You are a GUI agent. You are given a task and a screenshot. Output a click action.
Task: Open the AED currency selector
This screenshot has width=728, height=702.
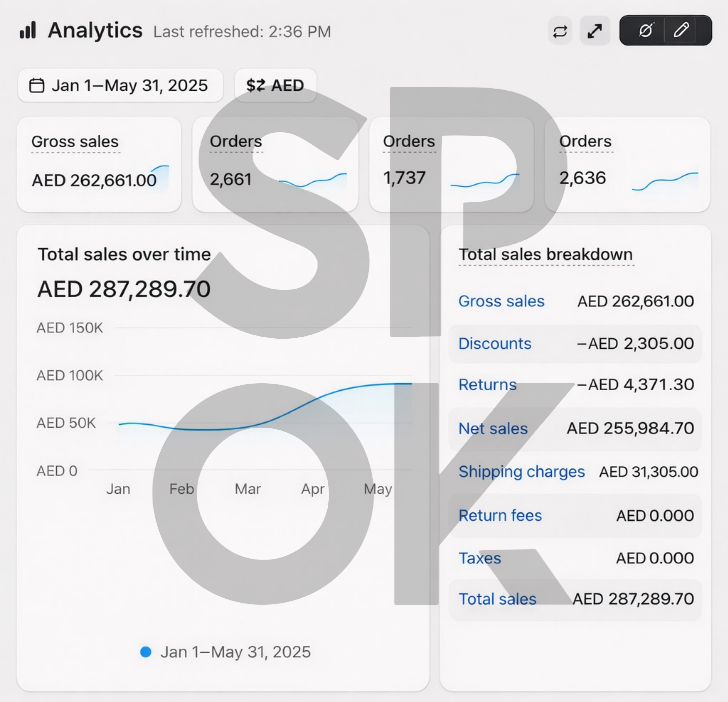click(x=275, y=85)
